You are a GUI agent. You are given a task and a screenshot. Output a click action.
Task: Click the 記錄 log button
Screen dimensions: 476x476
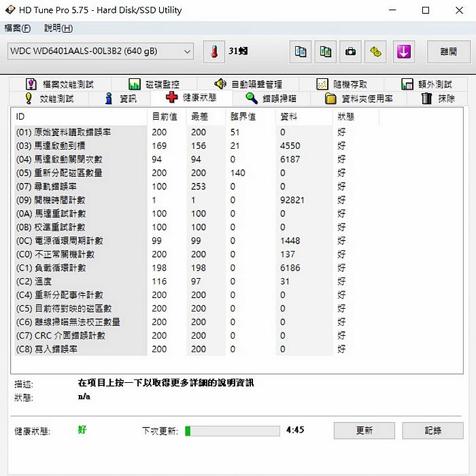(433, 430)
